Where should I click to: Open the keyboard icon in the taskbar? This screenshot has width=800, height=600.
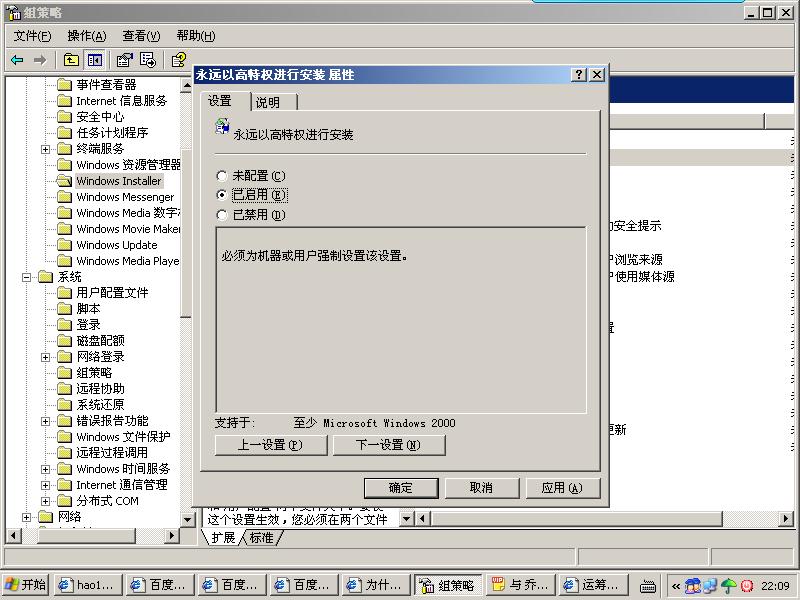click(648, 586)
